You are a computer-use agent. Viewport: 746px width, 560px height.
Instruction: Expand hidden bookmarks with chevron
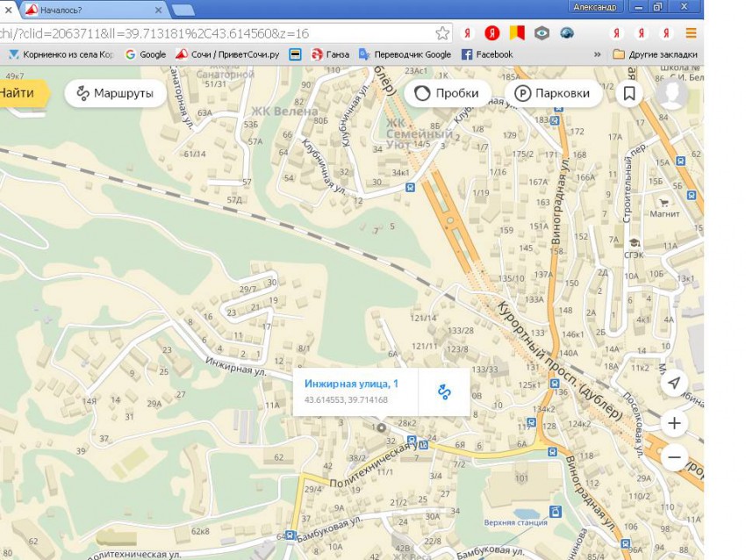pos(597,54)
